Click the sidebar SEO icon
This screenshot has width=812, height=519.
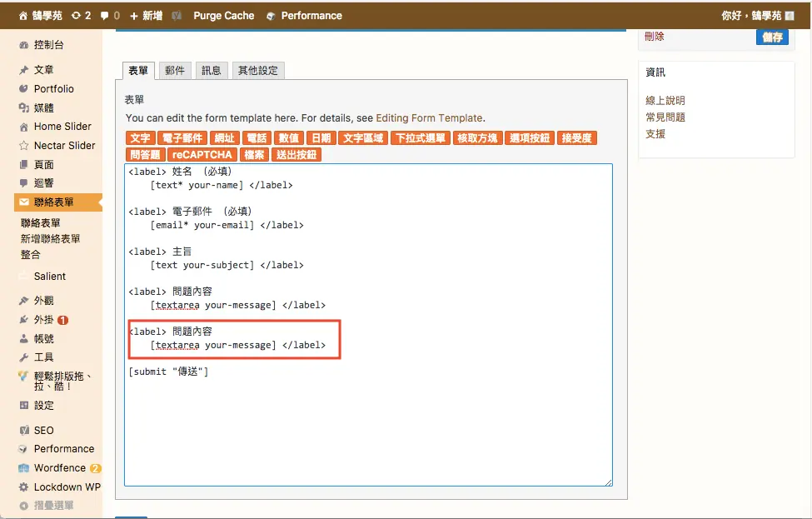24,431
